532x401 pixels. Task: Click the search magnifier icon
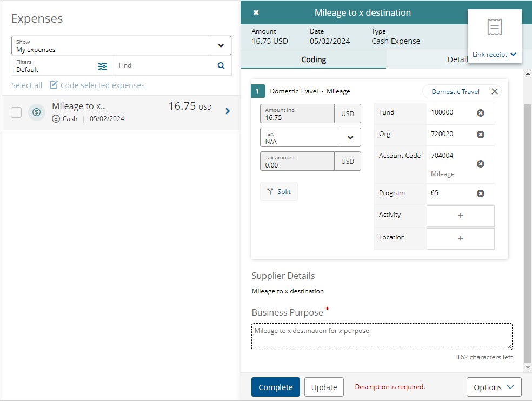tap(221, 65)
